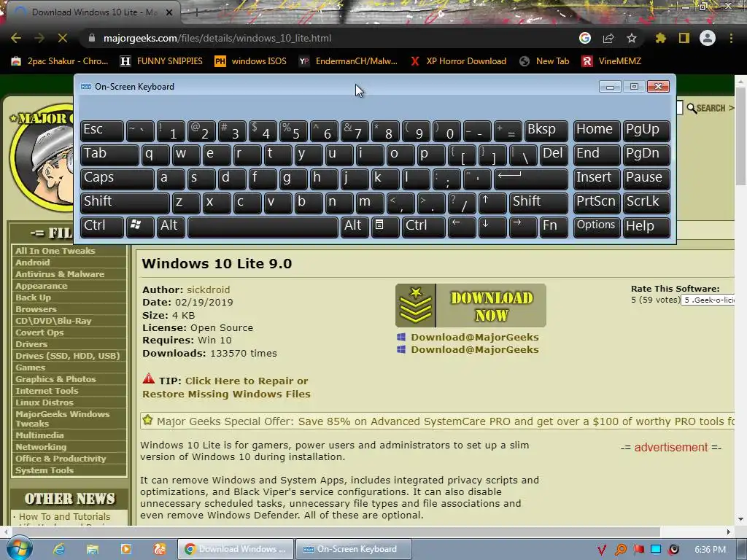Click the Chrome back arrow

16,38
